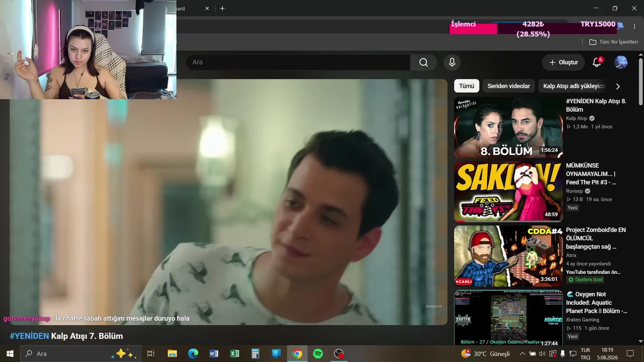
Task: Open Excel from the taskbar
Action: 234,353
